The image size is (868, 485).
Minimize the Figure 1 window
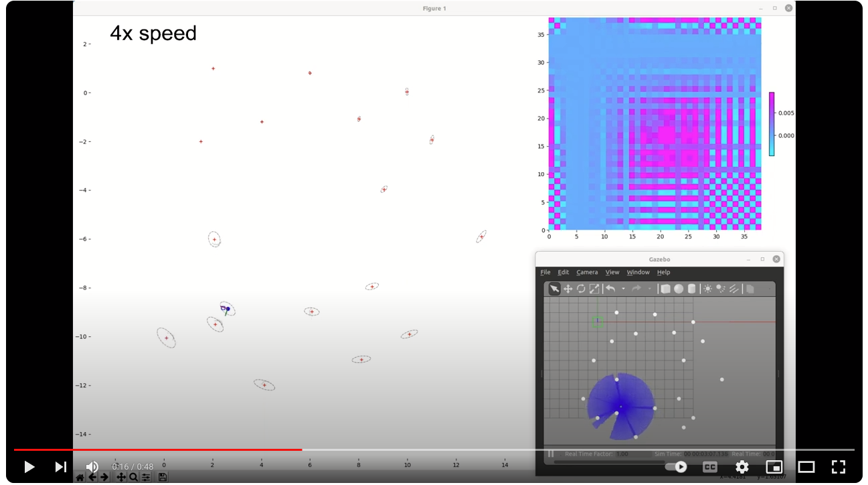760,8
